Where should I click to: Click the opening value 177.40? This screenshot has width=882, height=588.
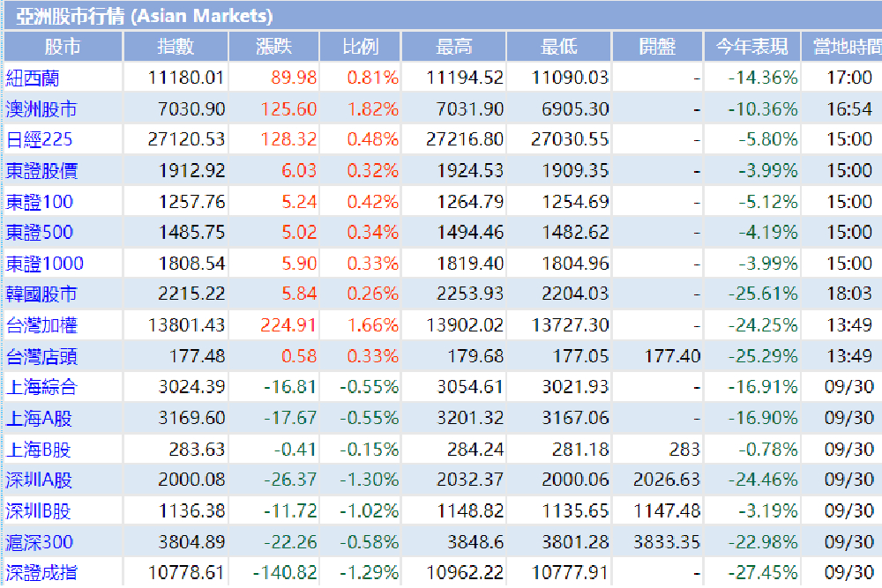click(672, 356)
